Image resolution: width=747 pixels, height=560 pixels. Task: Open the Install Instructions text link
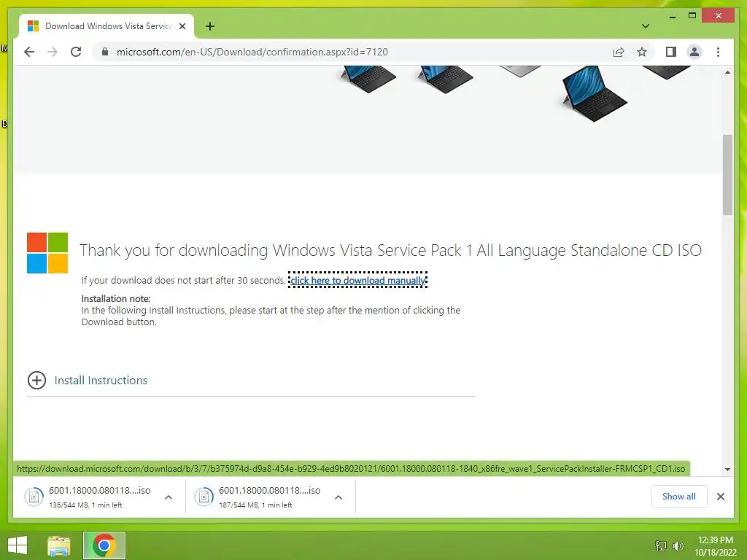tap(101, 380)
